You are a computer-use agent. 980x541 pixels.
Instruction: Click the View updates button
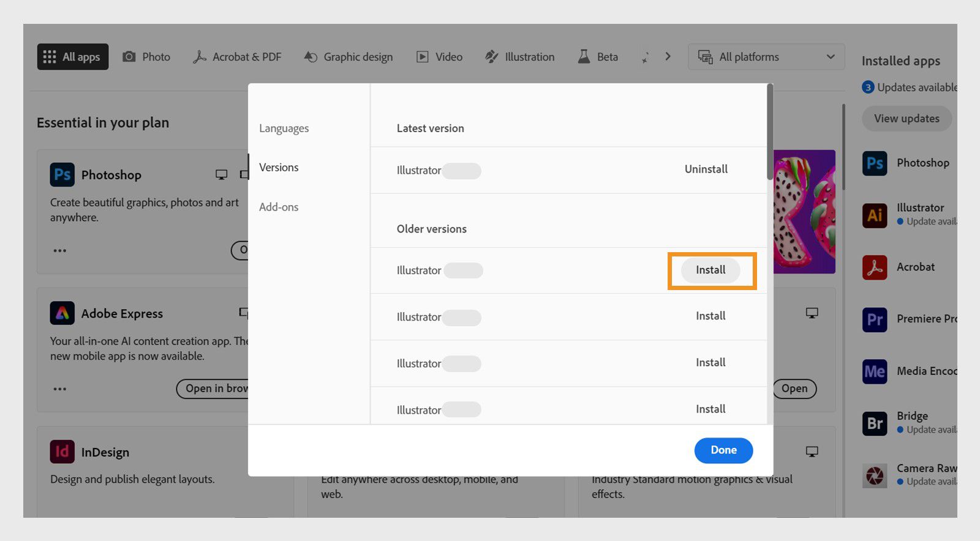click(907, 119)
